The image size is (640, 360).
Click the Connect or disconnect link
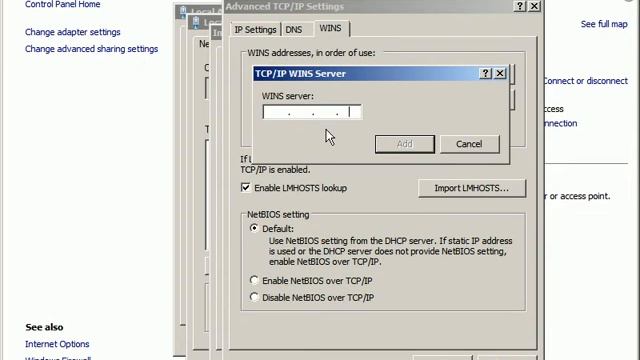point(585,81)
